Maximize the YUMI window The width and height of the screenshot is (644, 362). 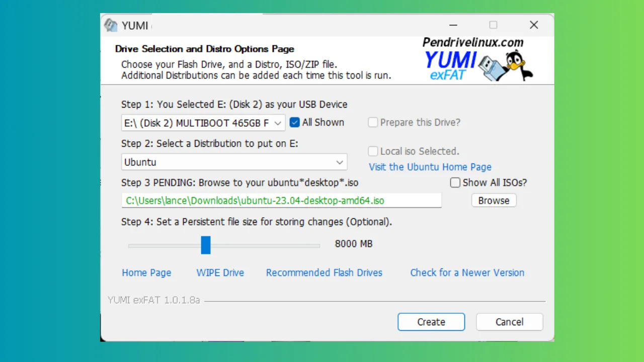(494, 25)
